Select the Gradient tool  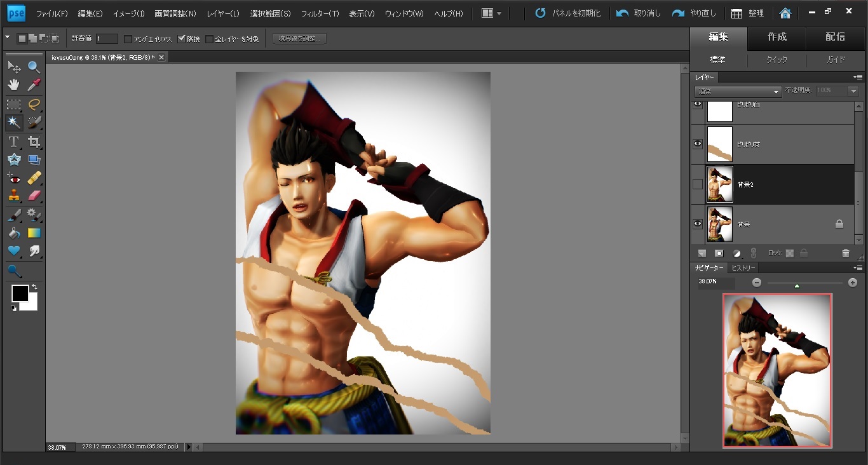pyautogui.click(x=34, y=233)
